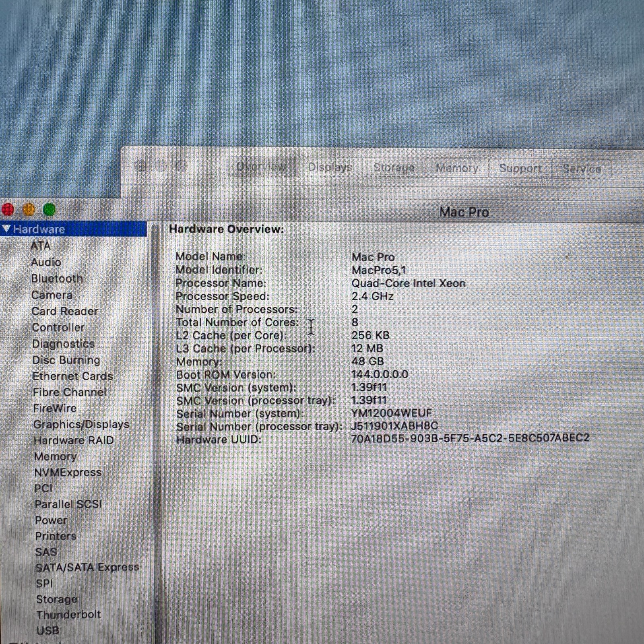Select Camera in the sidebar

(x=52, y=295)
